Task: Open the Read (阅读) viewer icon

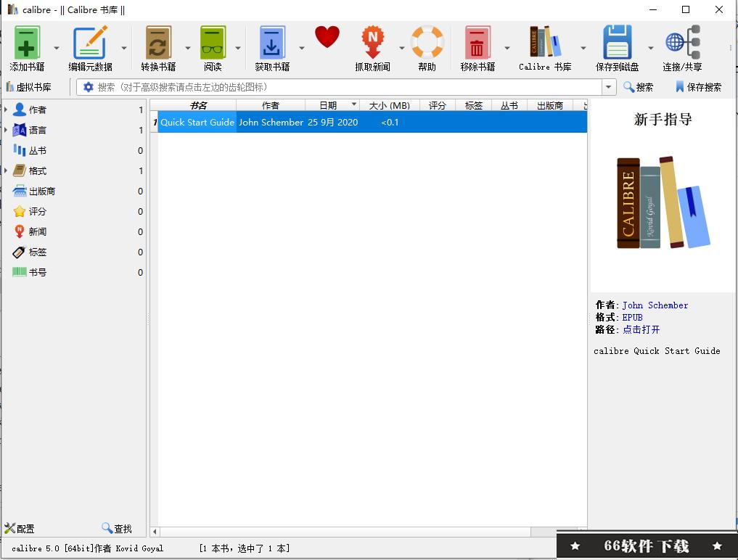Action: pos(213,42)
